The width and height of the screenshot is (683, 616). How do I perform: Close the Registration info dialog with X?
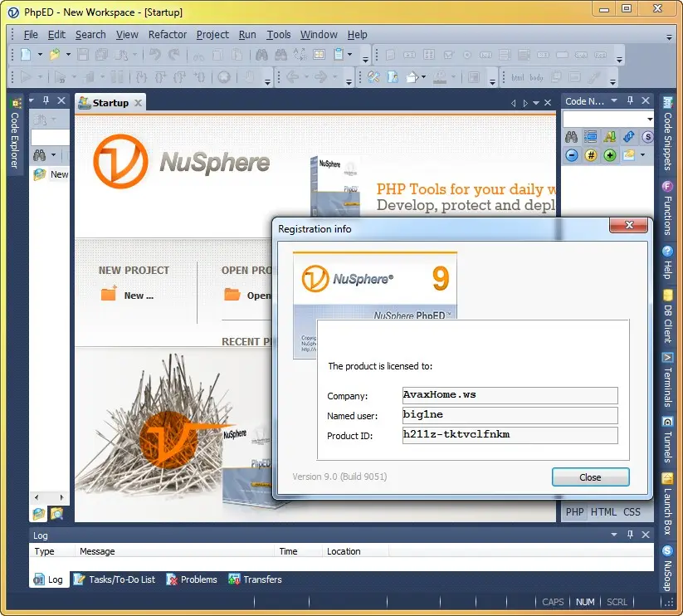[x=628, y=225]
